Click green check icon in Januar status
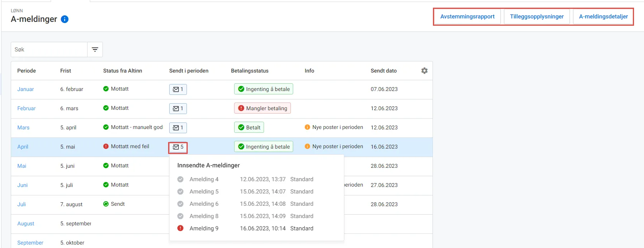The width and height of the screenshot is (644, 248). click(106, 89)
